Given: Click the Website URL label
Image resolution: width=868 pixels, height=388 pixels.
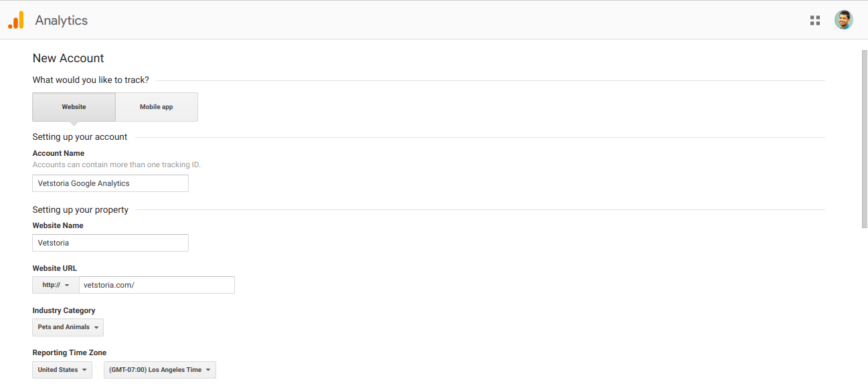Looking at the screenshot, I should (54, 268).
